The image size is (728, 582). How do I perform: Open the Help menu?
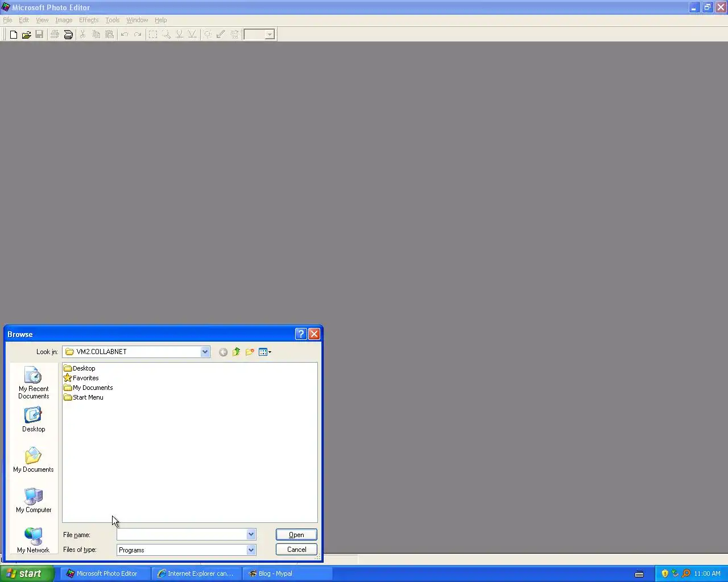[x=161, y=20]
